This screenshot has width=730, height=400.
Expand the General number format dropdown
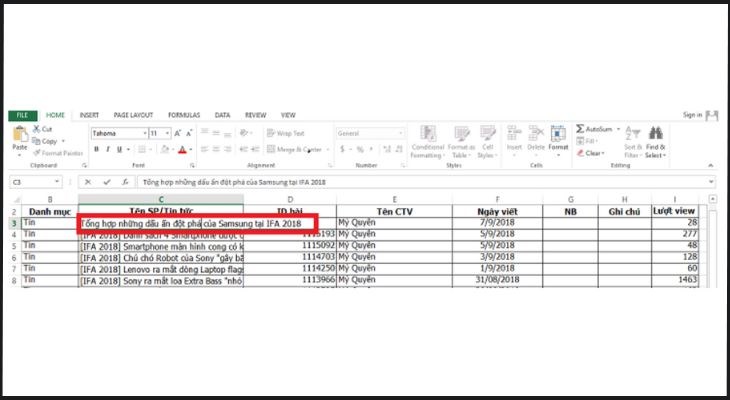click(x=404, y=133)
